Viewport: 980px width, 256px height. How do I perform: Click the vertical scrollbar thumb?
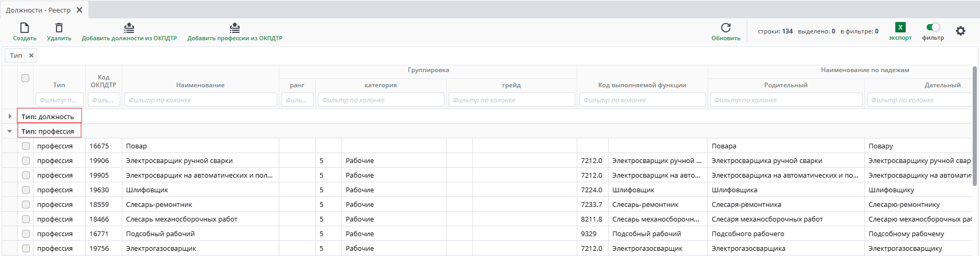[x=975, y=125]
